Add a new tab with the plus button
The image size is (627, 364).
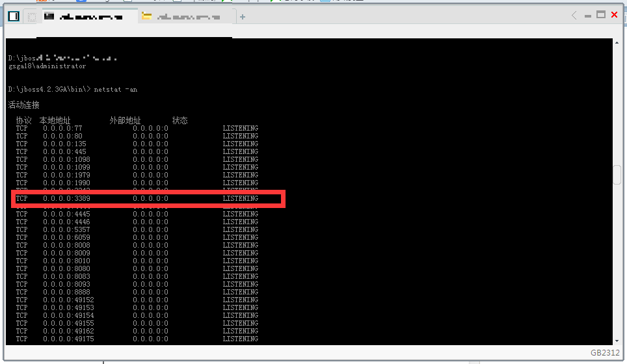pyautogui.click(x=243, y=17)
